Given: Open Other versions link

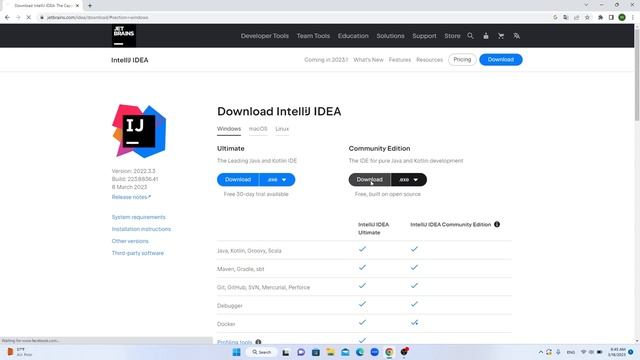Looking at the screenshot, I should click(130, 241).
